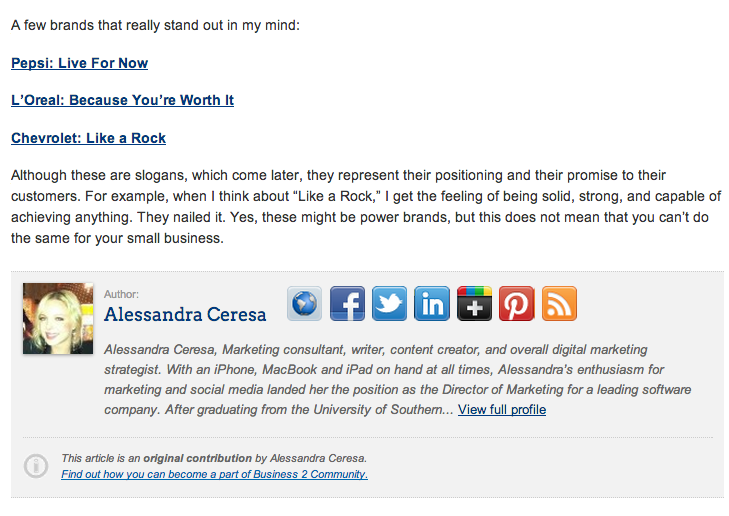Click View full profile link

[502, 410]
